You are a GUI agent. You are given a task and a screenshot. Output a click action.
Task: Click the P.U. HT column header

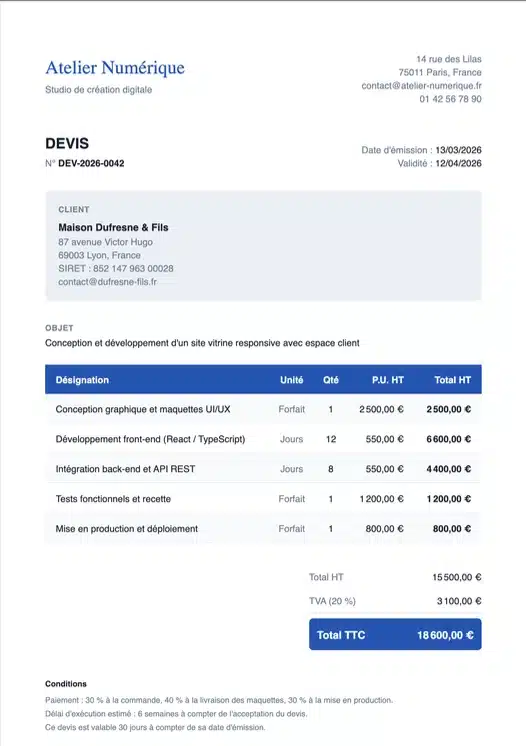[x=388, y=380]
